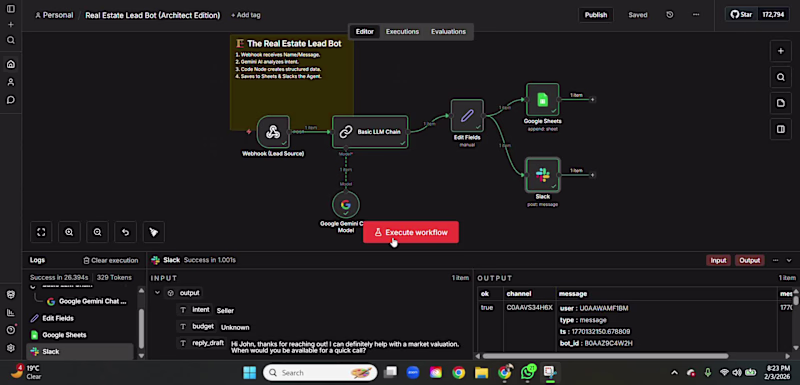Screen dimensions: 800x385
Task: Click the workflow title Real Estate Lead Bot
Action: pyautogui.click(x=153, y=15)
